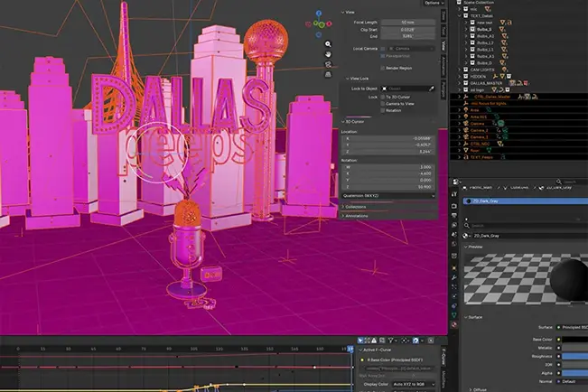Switch to the Animation sidebar tab
Screen dimensions: 588x392
point(443,66)
